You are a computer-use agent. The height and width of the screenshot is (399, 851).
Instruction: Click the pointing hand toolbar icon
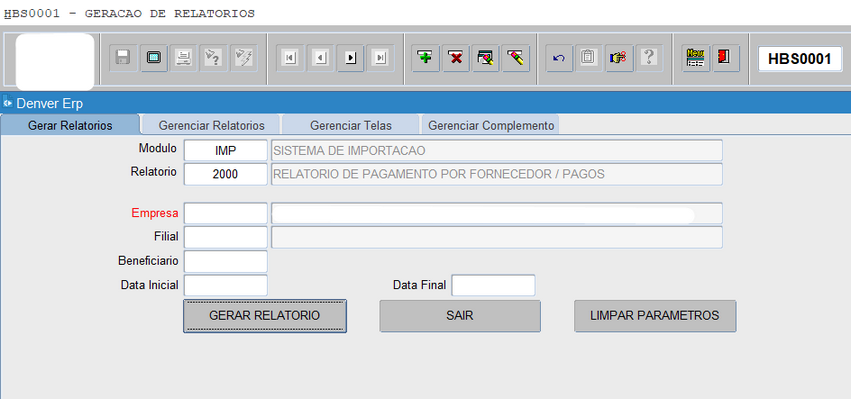pos(619,58)
